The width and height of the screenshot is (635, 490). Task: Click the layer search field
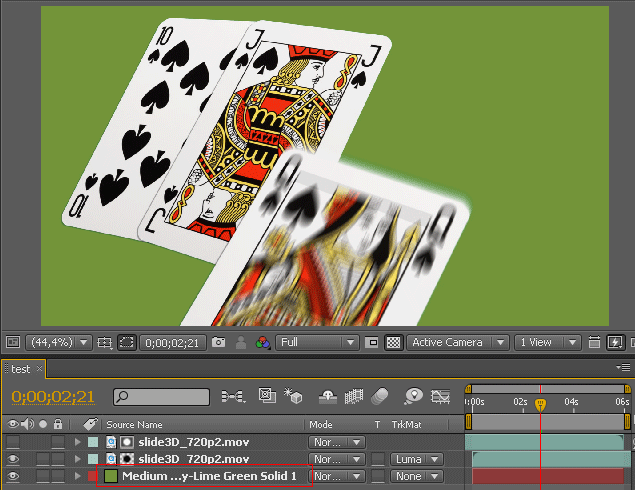point(162,397)
